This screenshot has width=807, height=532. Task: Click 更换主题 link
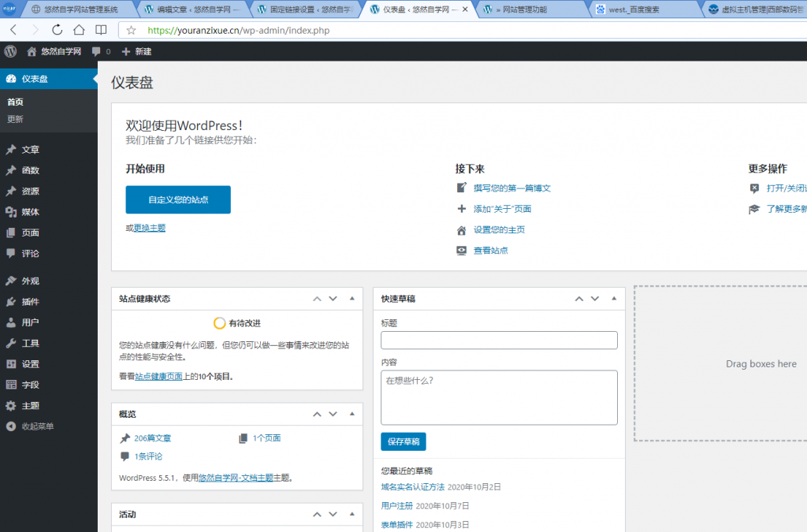(150, 228)
